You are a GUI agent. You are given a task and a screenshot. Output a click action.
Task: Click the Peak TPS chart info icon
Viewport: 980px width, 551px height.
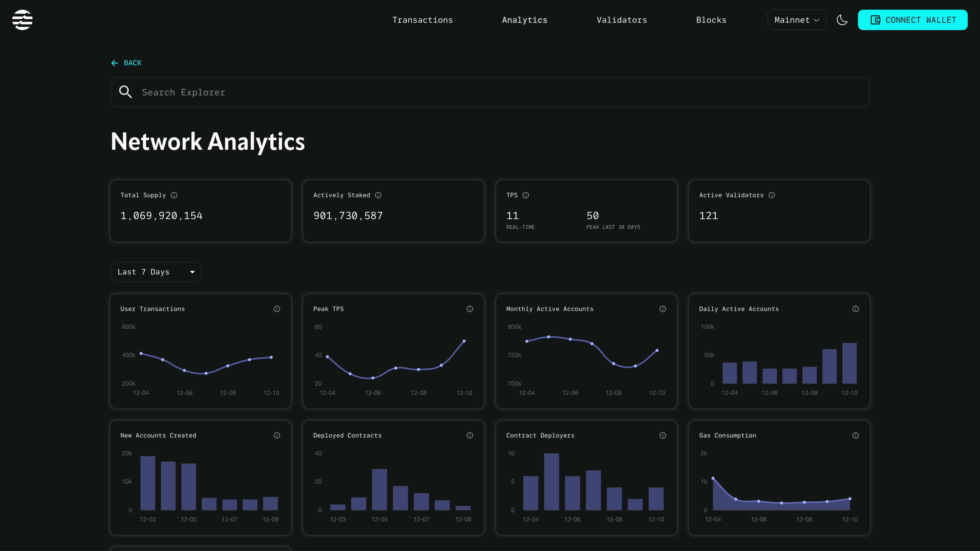point(470,309)
